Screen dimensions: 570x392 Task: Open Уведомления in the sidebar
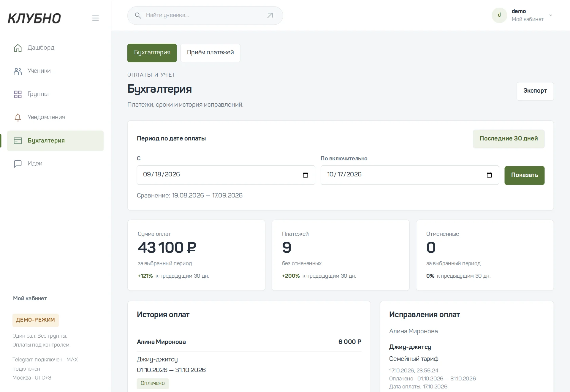click(x=55, y=117)
